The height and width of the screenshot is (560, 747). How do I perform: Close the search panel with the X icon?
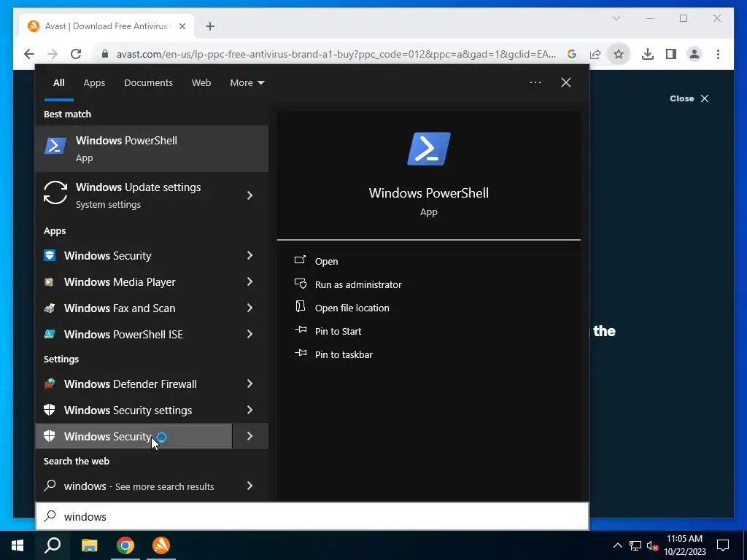click(566, 82)
